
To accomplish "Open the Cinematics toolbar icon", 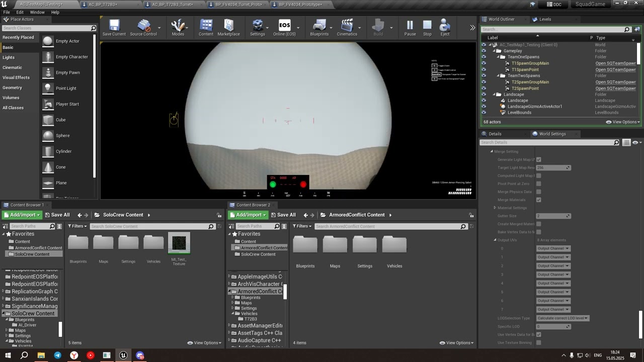I will [347, 28].
